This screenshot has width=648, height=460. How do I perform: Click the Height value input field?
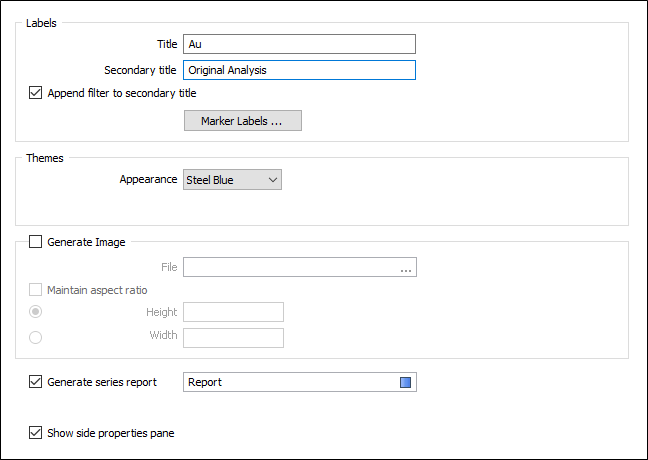tap(233, 312)
